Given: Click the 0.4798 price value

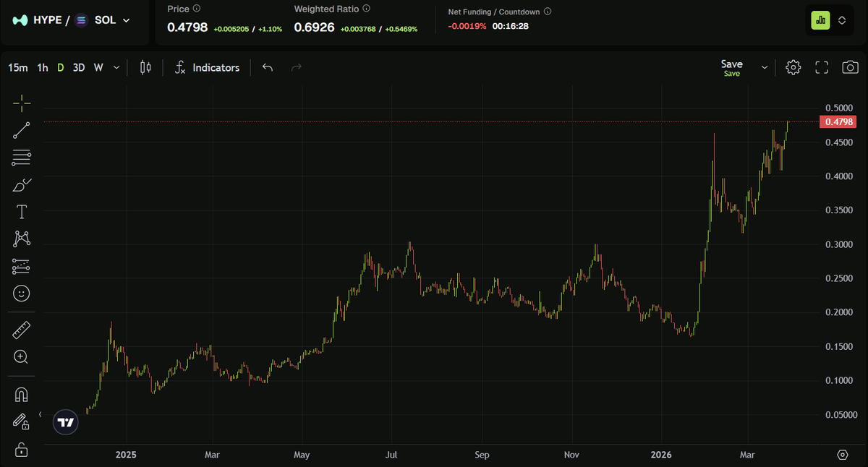Looking at the screenshot, I should click(x=187, y=27).
